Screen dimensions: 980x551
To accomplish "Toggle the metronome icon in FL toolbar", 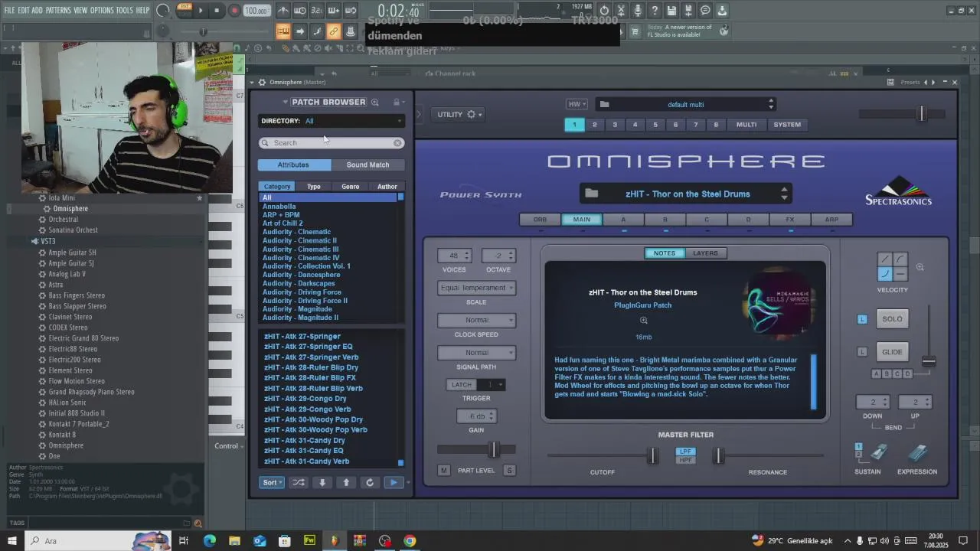I will pyautogui.click(x=283, y=11).
